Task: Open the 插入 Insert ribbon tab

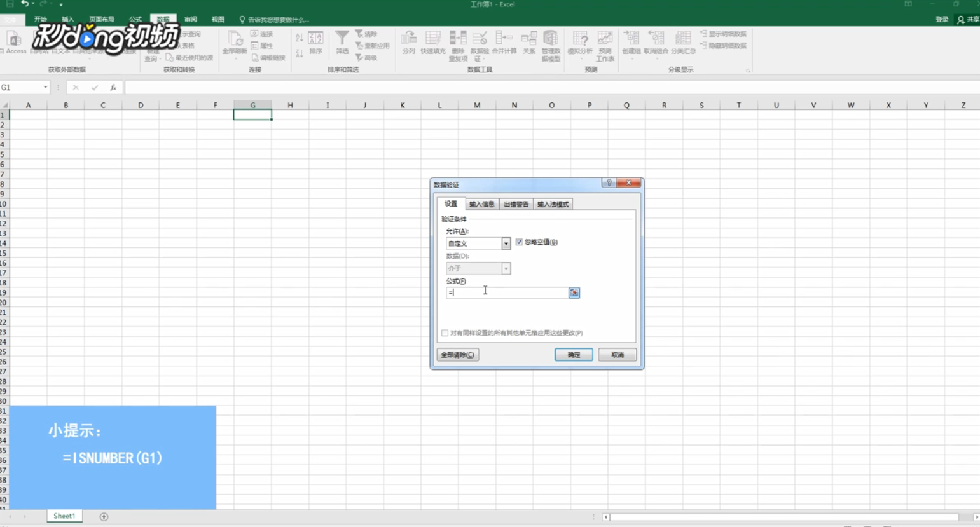Action: tap(68, 20)
